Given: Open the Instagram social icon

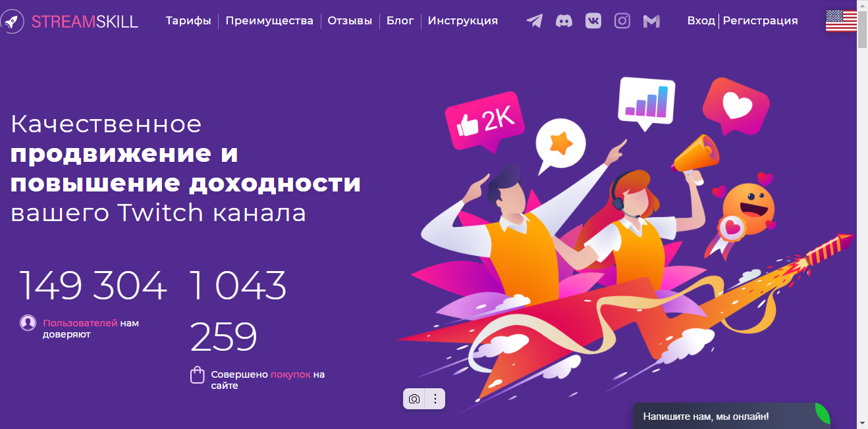Looking at the screenshot, I should pyautogui.click(x=622, y=21).
